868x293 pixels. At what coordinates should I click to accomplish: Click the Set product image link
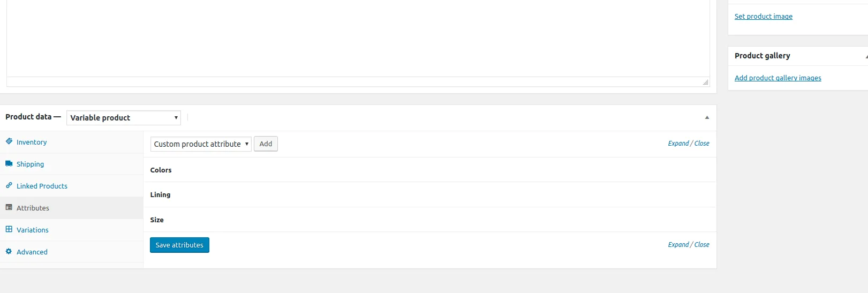[763, 17]
